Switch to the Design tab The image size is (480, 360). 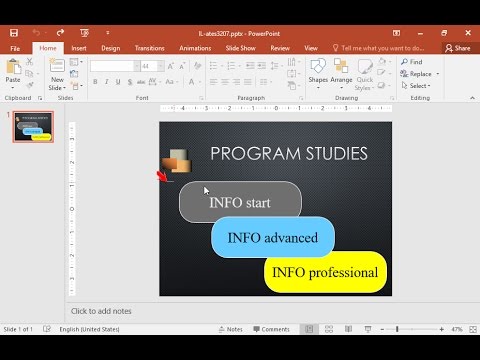pyautogui.click(x=111, y=48)
